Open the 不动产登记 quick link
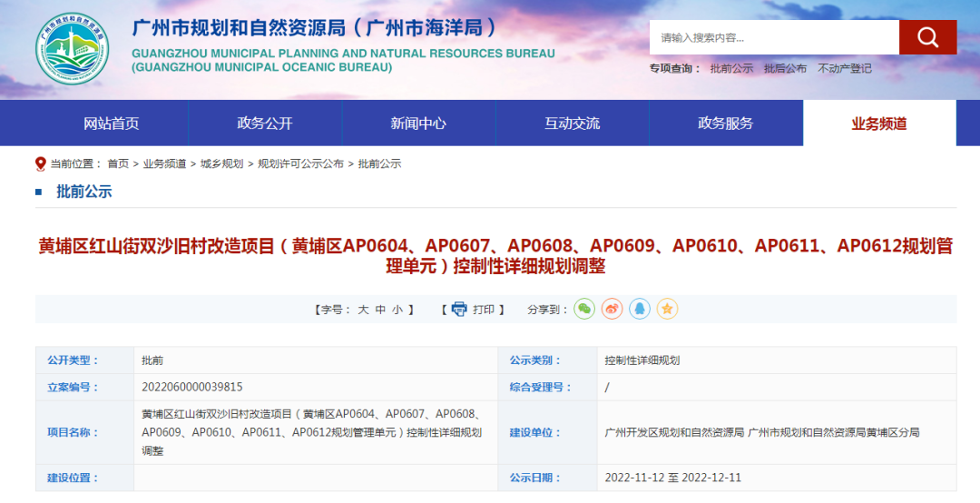The image size is (980, 503). point(844,68)
